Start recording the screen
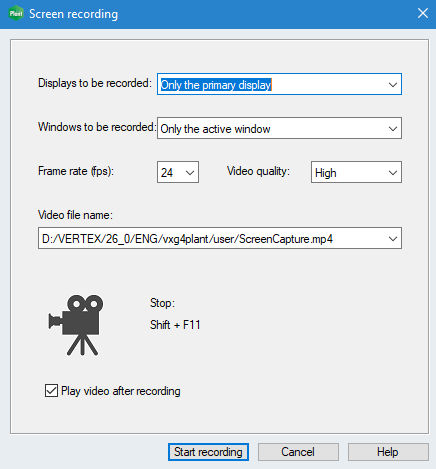 pos(208,452)
